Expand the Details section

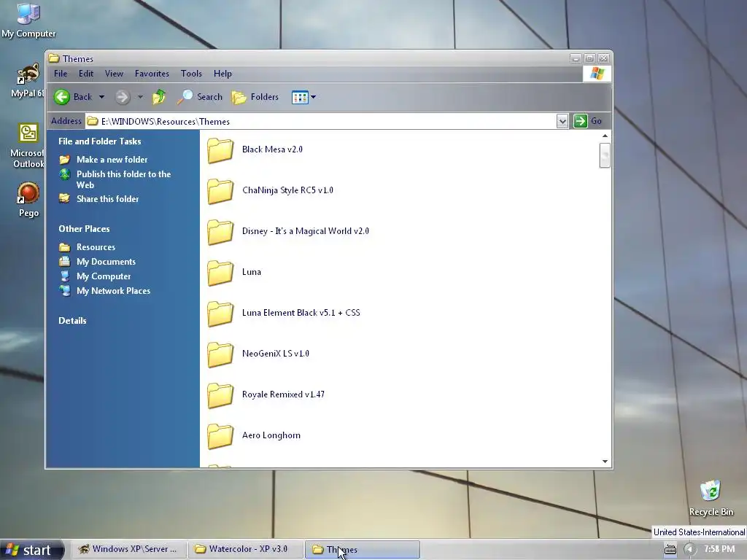click(72, 321)
